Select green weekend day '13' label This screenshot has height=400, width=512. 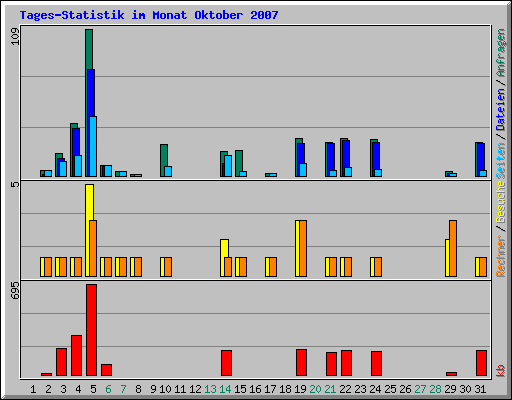(x=210, y=389)
